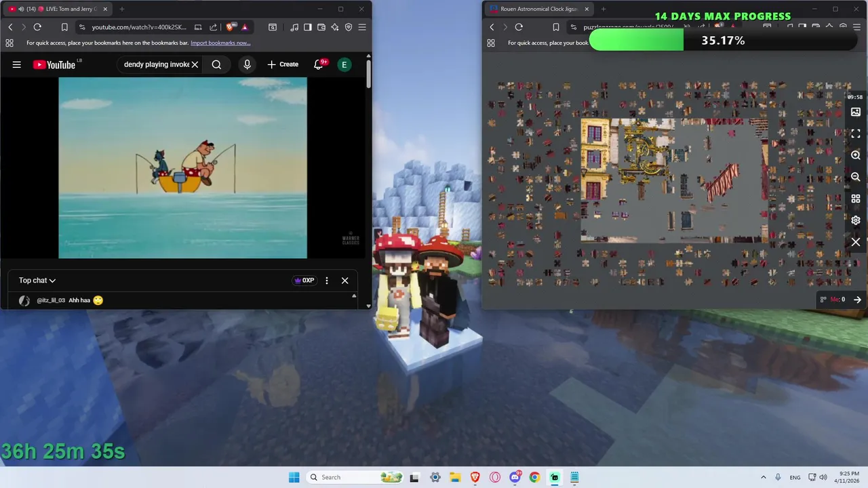
Task: Bookmark the puzzle page
Action: click(x=556, y=27)
